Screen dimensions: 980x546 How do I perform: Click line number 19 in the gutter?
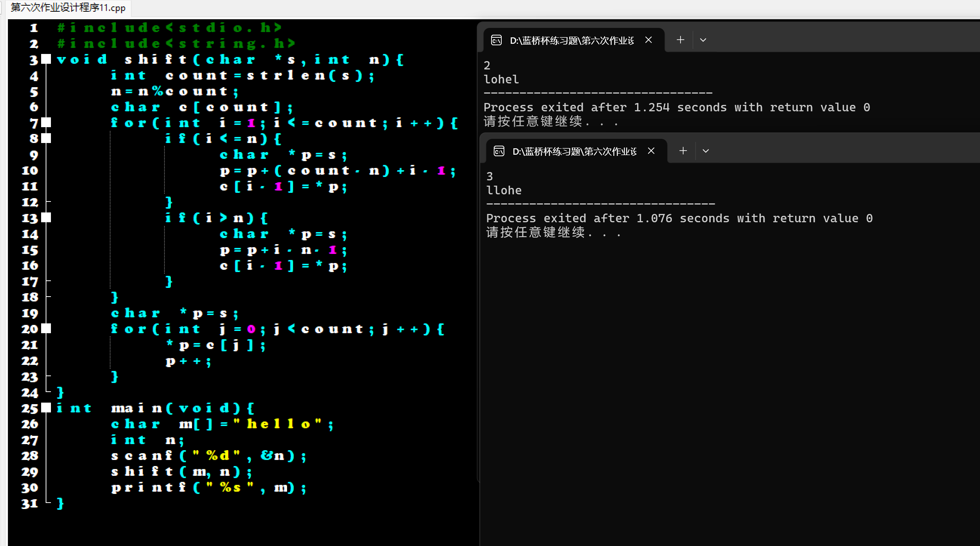(30, 313)
